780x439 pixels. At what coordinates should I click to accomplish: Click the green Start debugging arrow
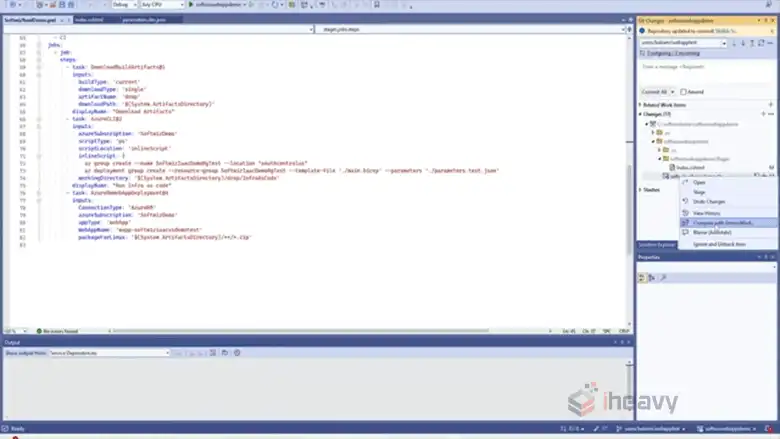coord(191,4)
